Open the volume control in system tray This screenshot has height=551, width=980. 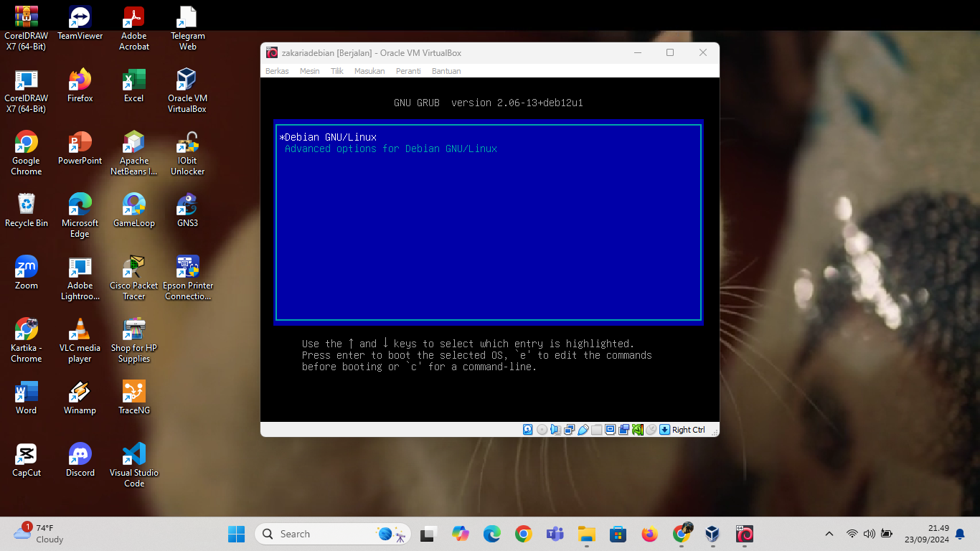(x=870, y=534)
